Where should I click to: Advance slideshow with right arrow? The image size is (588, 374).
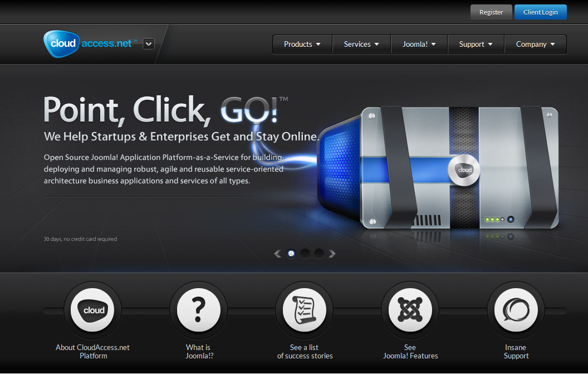tap(332, 254)
